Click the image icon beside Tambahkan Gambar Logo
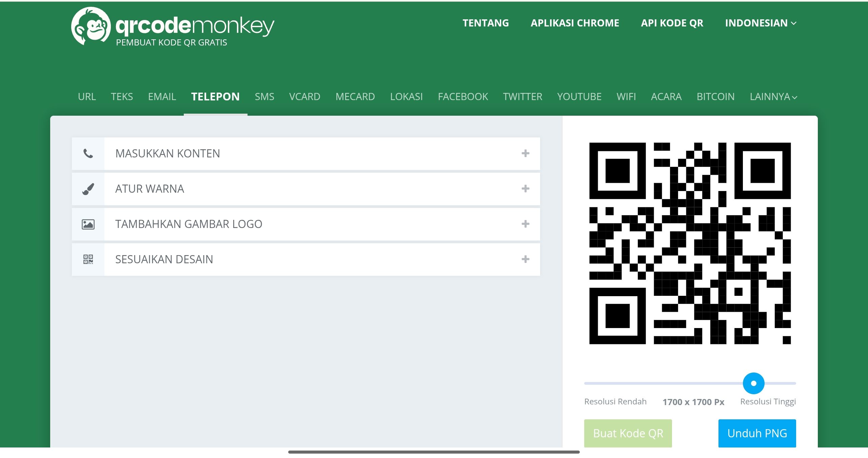868x458 pixels. 88,224
